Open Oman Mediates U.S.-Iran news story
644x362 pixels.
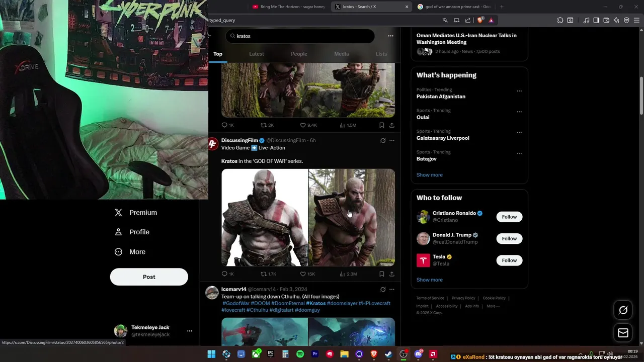[466, 39]
